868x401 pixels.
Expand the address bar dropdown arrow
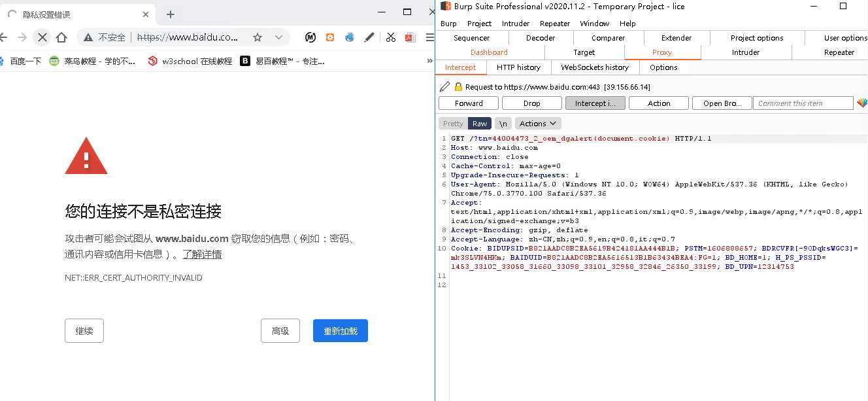(278, 37)
